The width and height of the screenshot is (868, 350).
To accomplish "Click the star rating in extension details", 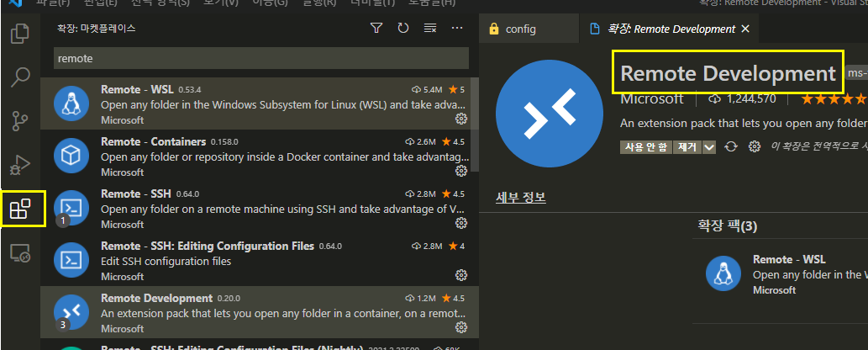I will click(834, 99).
